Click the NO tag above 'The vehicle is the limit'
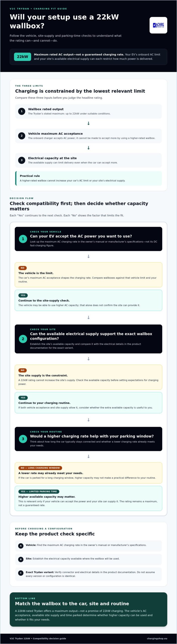This screenshot has height=644, width=177. click(22, 268)
